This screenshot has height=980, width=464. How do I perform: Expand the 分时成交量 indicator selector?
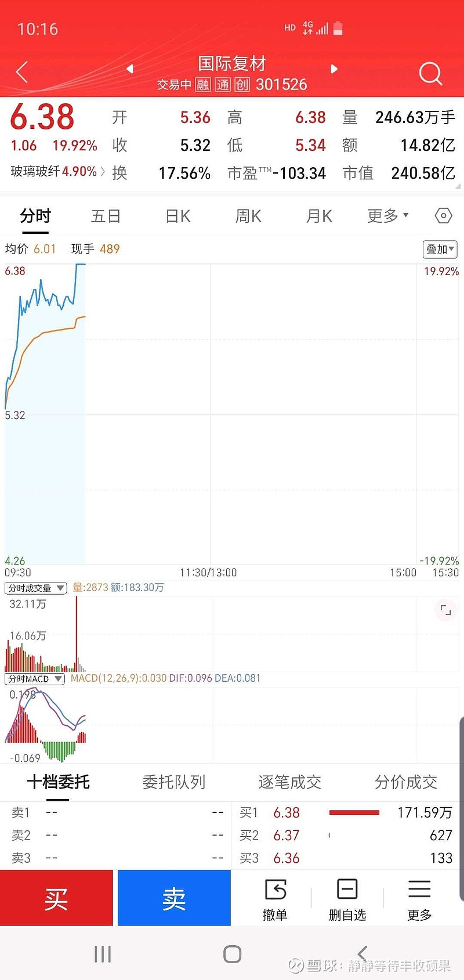tap(36, 588)
